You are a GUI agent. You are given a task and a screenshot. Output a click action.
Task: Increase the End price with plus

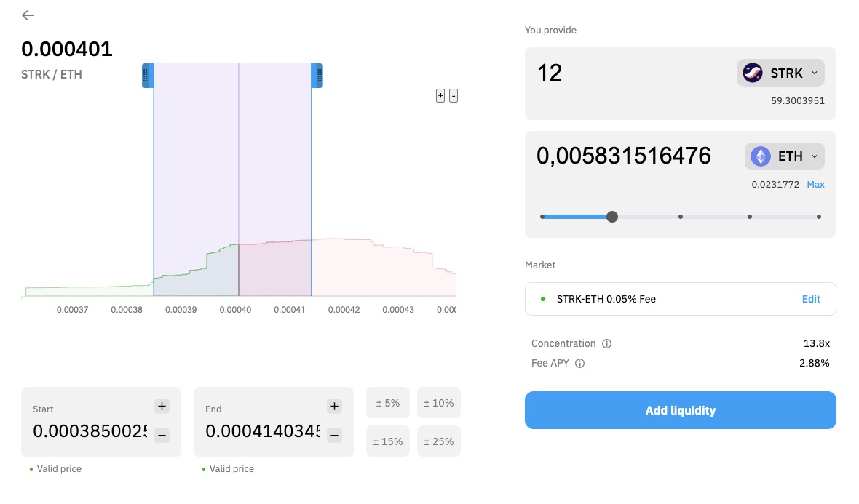tap(334, 407)
